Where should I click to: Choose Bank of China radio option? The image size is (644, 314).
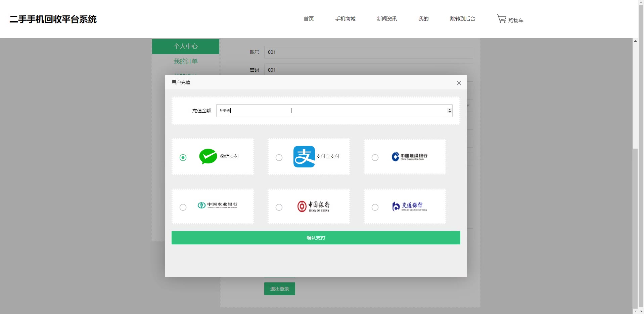click(x=279, y=207)
